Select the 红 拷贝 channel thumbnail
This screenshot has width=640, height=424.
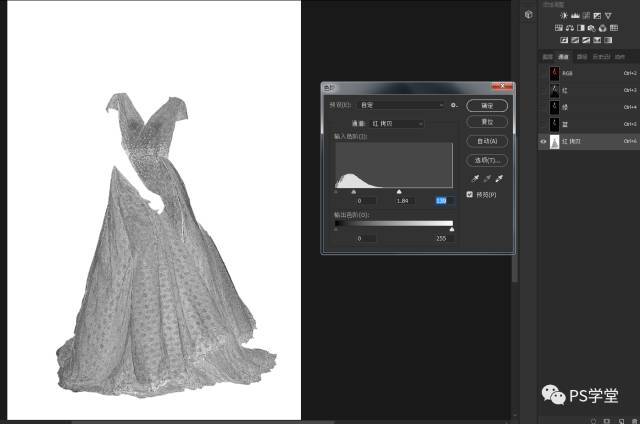[x=554, y=141]
